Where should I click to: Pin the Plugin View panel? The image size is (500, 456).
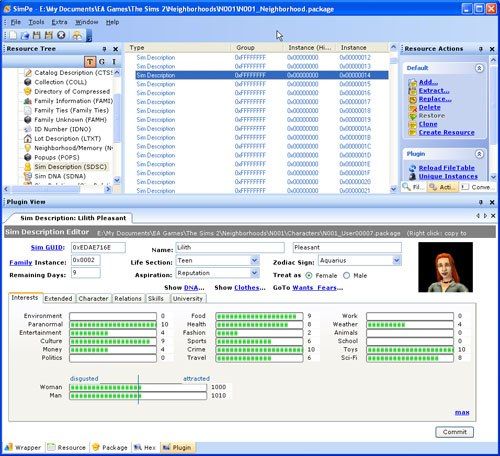pyautogui.click(x=481, y=202)
